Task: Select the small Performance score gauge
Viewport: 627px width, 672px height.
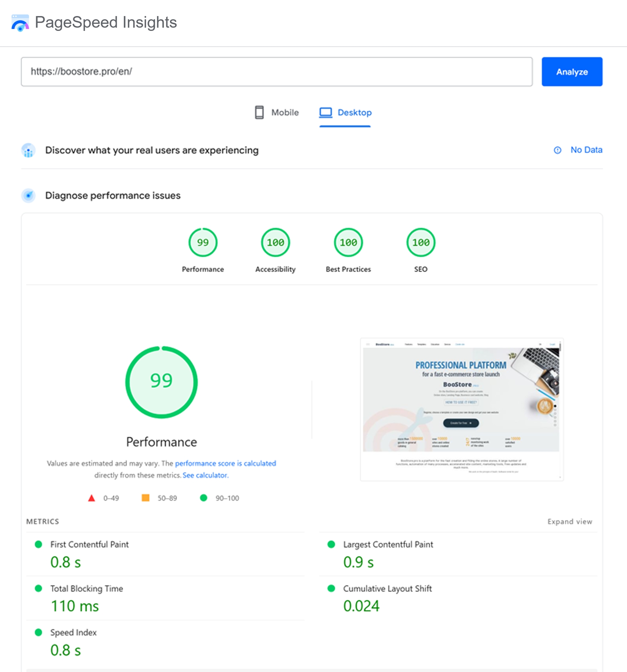Action: coord(203,243)
